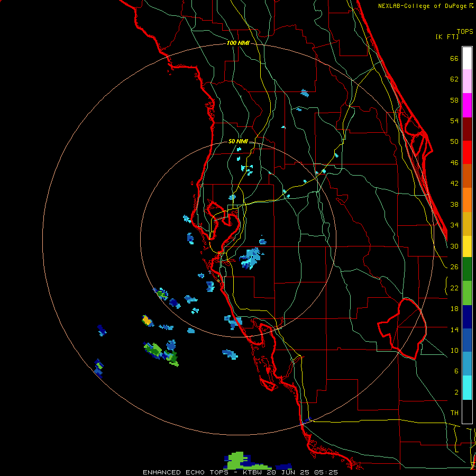Image resolution: width=476 pixels, height=476 pixels.
Task: Click the 100 NMI range ring label
Action: click(x=238, y=43)
